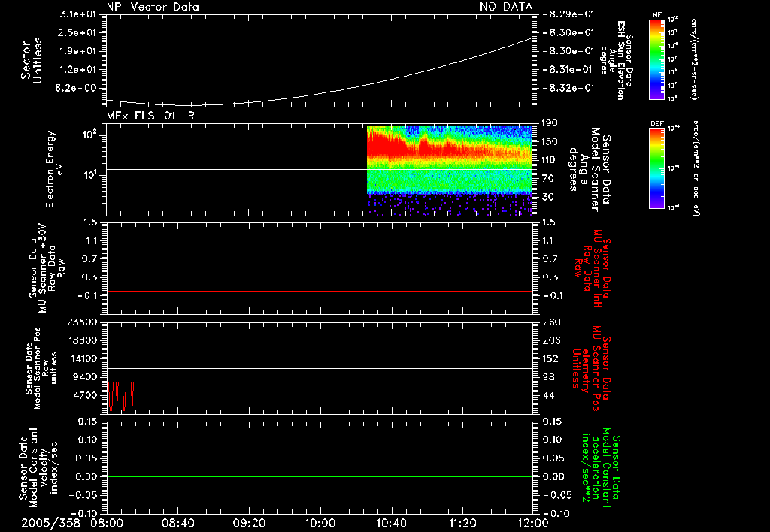
Task: Click the 'Electron Energy eV' axis label
Action: pyautogui.click(x=53, y=169)
